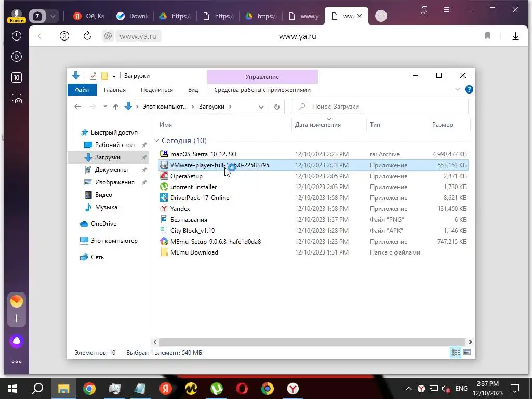Open browser history clock icon in sidebar

point(16,36)
